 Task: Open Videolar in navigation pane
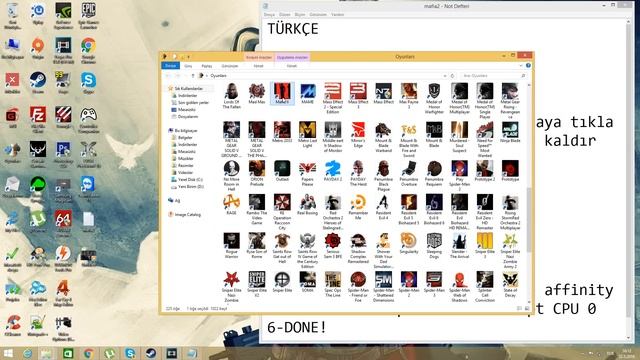pyautogui.click(x=182, y=172)
